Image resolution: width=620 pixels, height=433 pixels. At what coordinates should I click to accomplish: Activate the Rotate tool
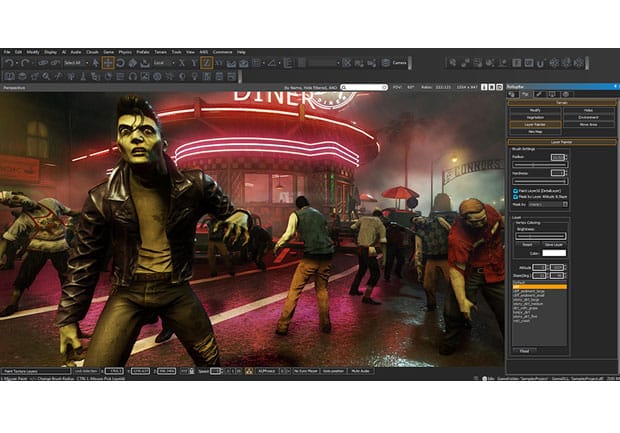(x=121, y=63)
